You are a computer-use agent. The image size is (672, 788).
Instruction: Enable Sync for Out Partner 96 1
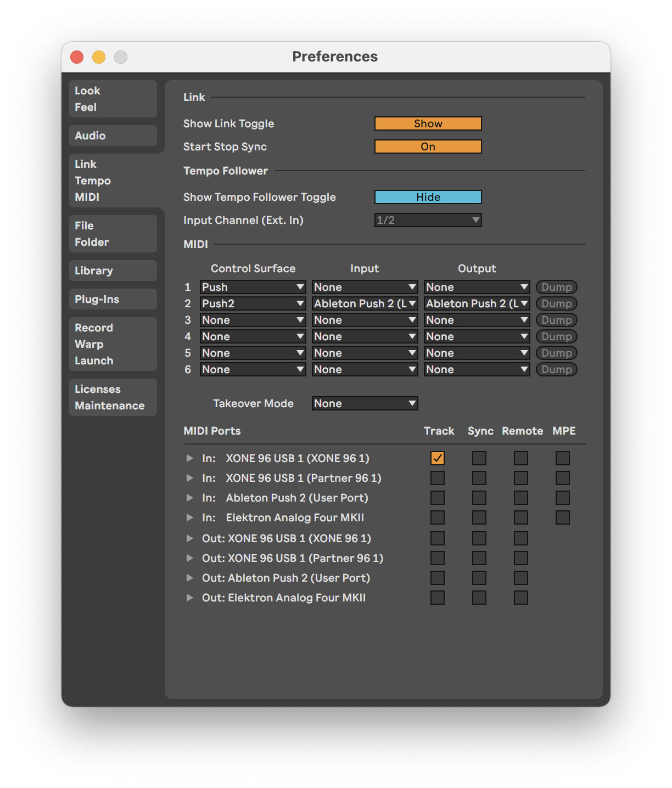coord(479,558)
